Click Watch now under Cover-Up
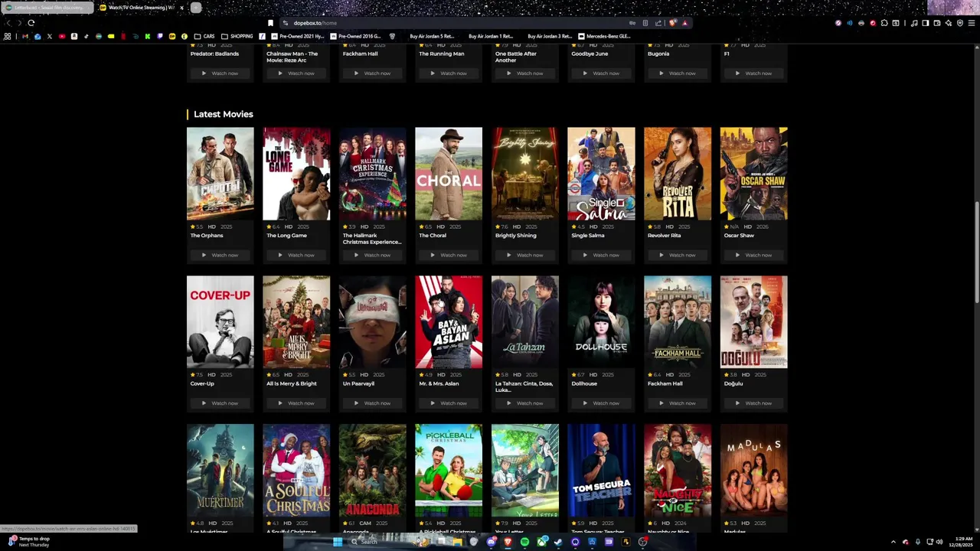 point(220,403)
